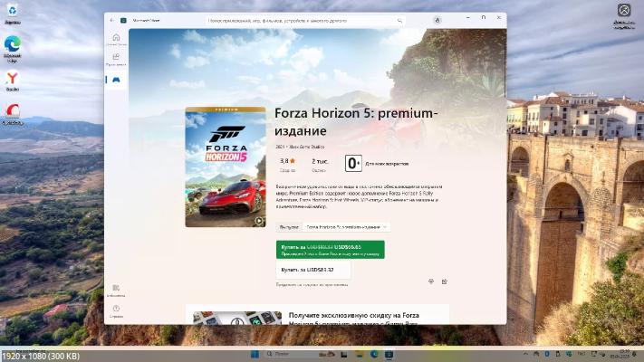Open the Help section in Store sidebar
The height and width of the screenshot is (362, 644).
116,311
